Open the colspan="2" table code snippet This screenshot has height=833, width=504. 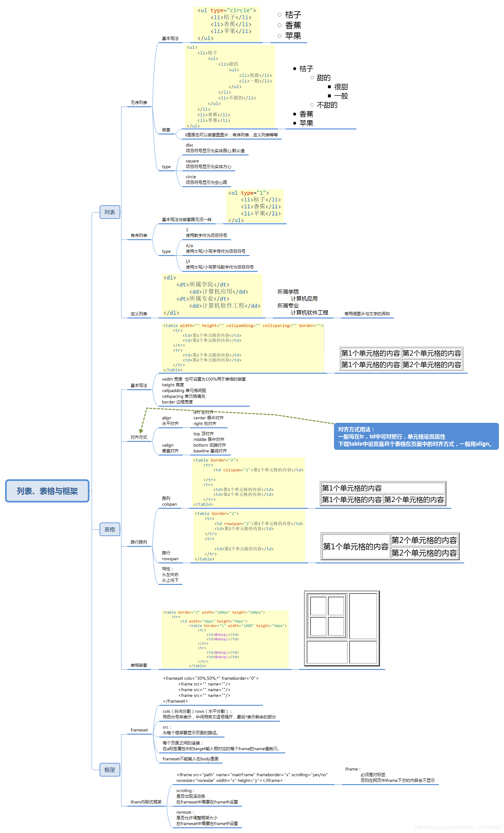click(248, 482)
